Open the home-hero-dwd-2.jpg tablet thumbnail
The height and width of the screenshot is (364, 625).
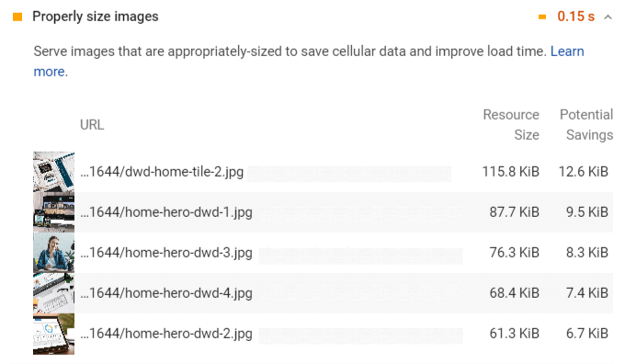coord(54,334)
